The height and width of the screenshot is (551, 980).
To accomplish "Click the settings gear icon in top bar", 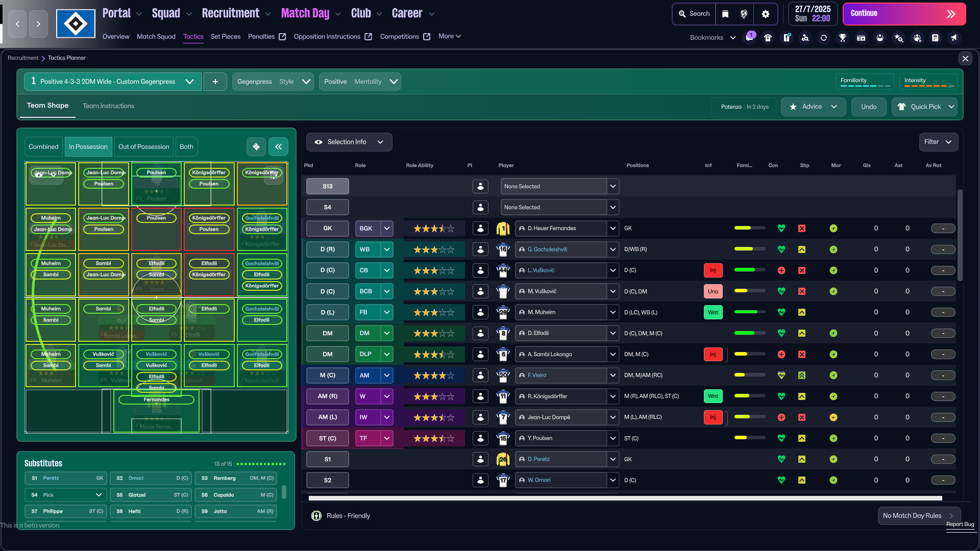I will point(765,14).
